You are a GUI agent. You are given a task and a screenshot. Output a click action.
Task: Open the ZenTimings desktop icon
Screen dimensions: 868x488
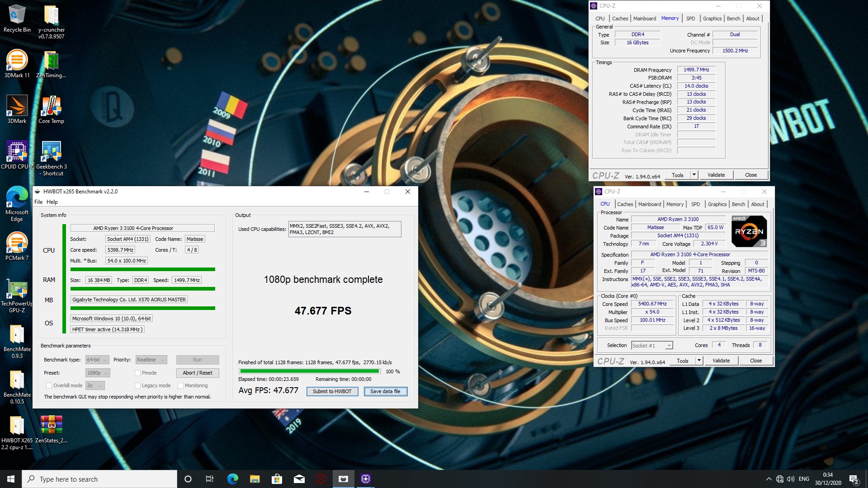[51, 64]
